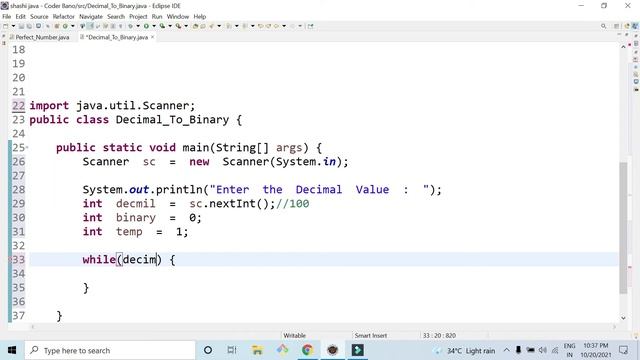Click the editor scroll up arrow

point(623,47)
